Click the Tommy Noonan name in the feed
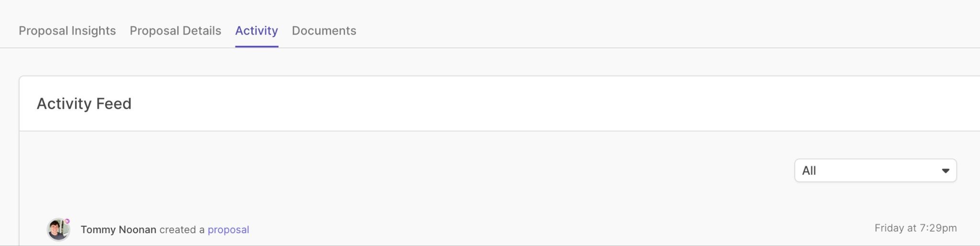 click(118, 230)
